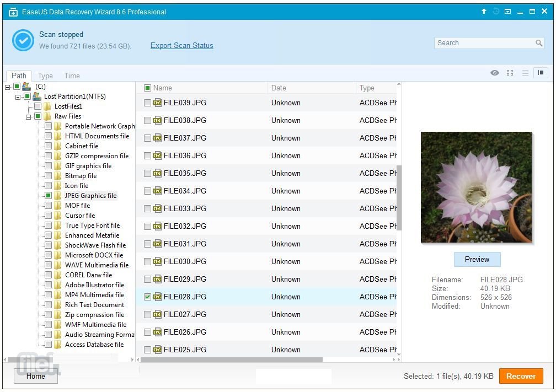556x392 pixels.
Task: Click the magnifier icon in search box
Action: (539, 43)
